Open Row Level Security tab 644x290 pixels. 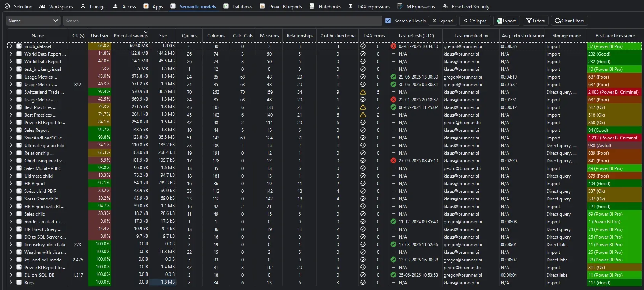[x=466, y=6]
